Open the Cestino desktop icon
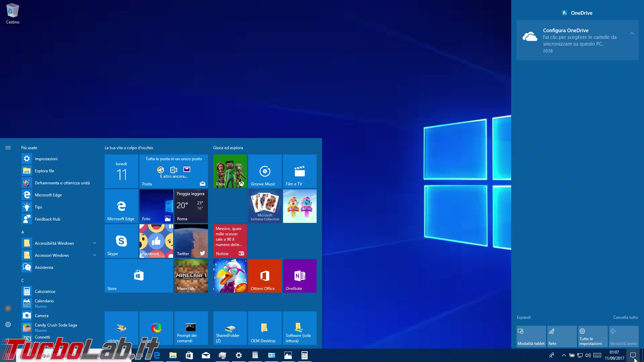This screenshot has width=644, height=362. point(13,14)
